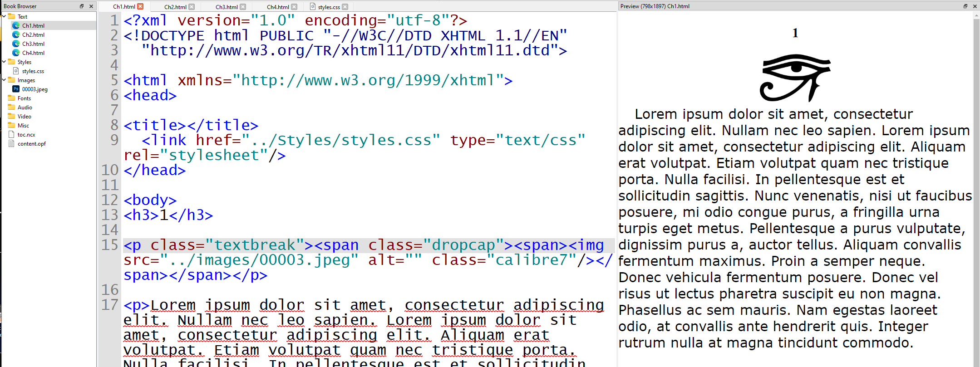Click the Fonts folder icon

click(x=11, y=98)
